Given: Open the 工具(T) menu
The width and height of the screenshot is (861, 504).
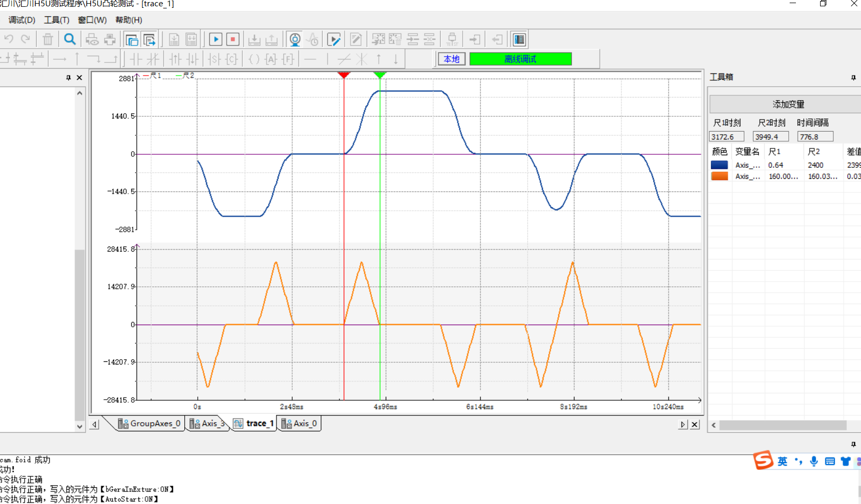Looking at the screenshot, I should coord(57,20).
